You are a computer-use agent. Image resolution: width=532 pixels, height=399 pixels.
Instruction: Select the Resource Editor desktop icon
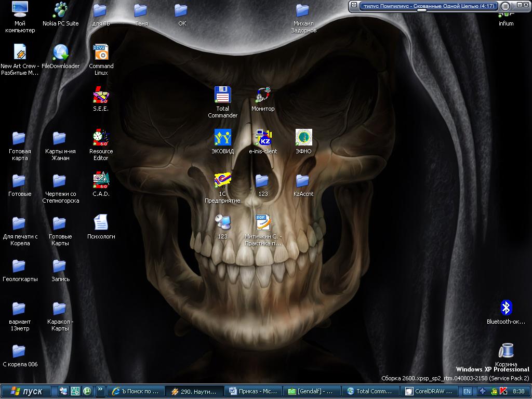(101, 138)
